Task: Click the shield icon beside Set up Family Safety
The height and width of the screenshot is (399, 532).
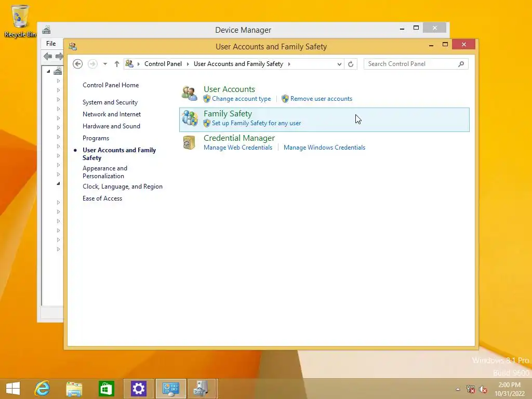Action: click(207, 123)
